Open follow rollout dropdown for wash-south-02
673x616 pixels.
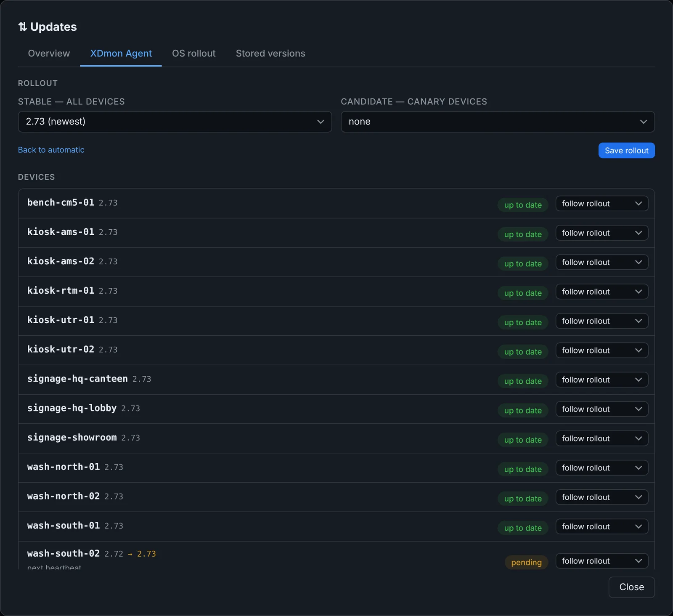[601, 561]
